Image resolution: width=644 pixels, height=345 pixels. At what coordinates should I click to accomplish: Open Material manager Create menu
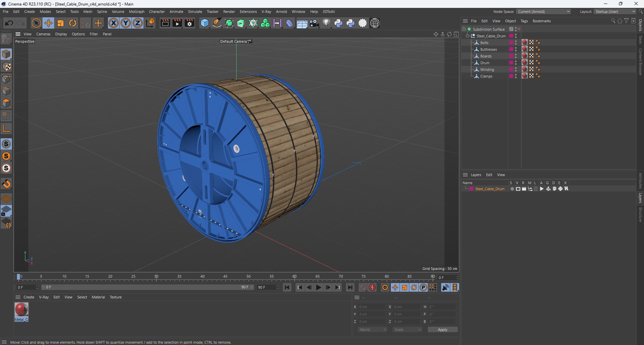(29, 297)
